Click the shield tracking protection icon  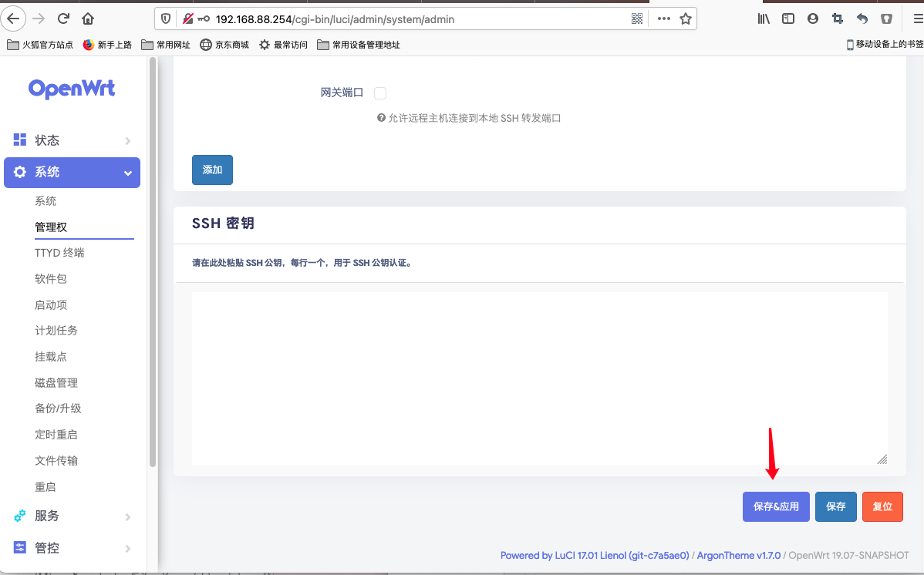tap(166, 18)
